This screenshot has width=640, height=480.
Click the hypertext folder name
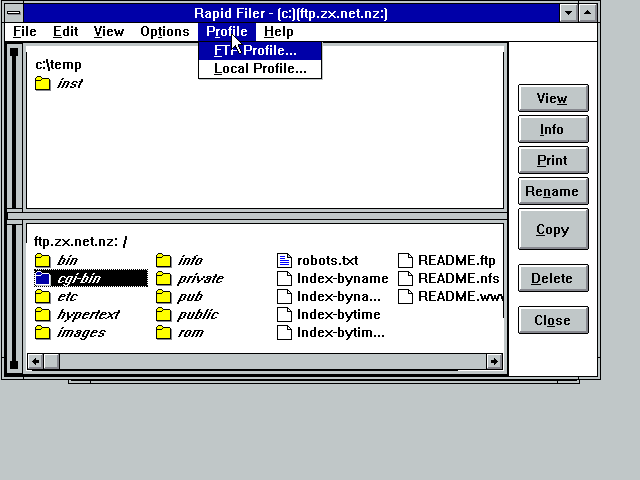(88, 314)
